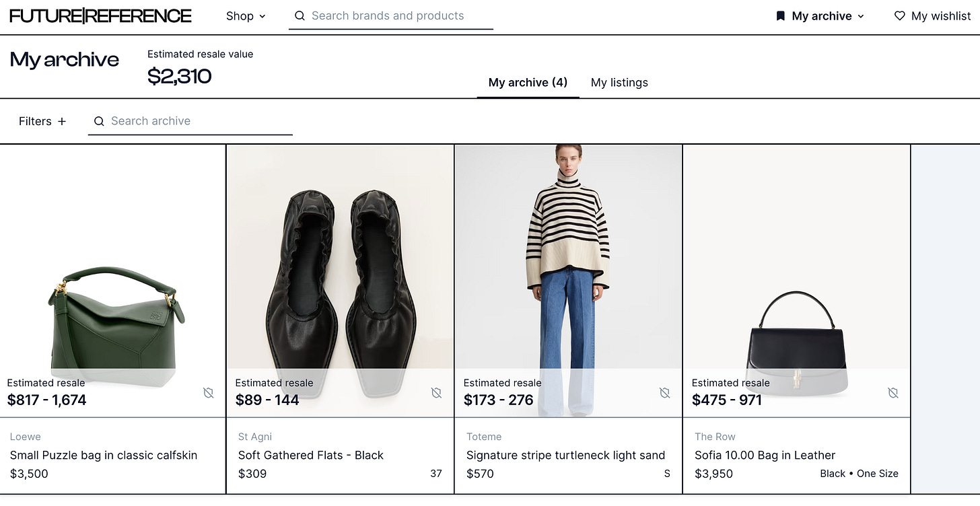Image resolution: width=980 pixels, height=506 pixels.
Task: Click the Search brands and products field
Action: click(391, 15)
